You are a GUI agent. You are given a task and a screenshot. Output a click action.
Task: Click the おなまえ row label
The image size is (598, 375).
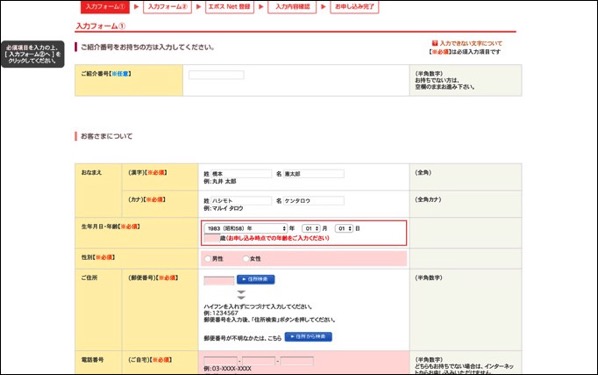(x=92, y=172)
